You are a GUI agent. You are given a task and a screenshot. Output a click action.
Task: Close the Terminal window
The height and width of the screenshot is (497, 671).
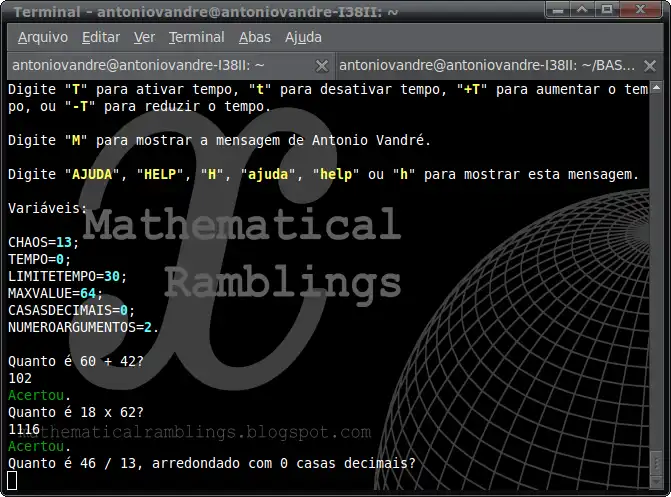point(640,9)
